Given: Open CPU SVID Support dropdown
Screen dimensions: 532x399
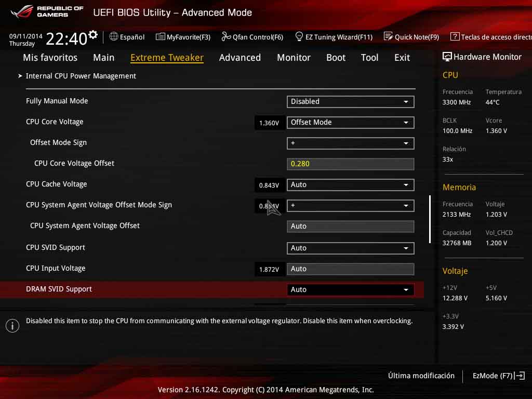Looking at the screenshot, I should (351, 248).
